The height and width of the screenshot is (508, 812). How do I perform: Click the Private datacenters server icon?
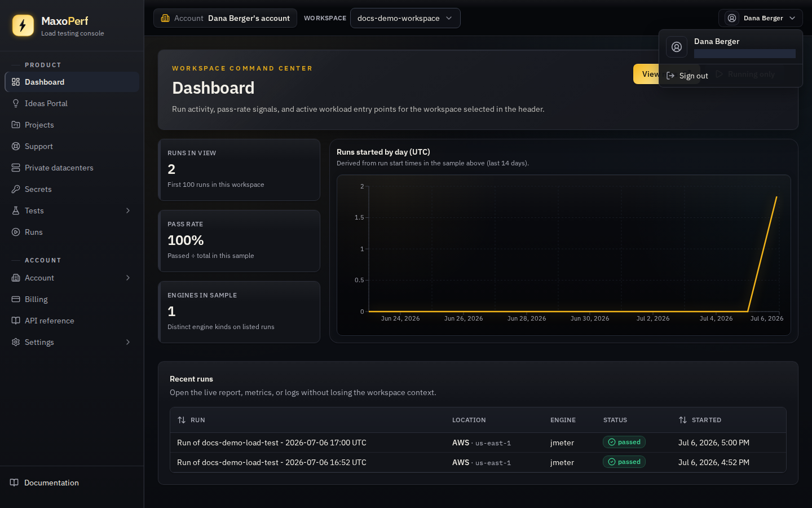(16, 168)
